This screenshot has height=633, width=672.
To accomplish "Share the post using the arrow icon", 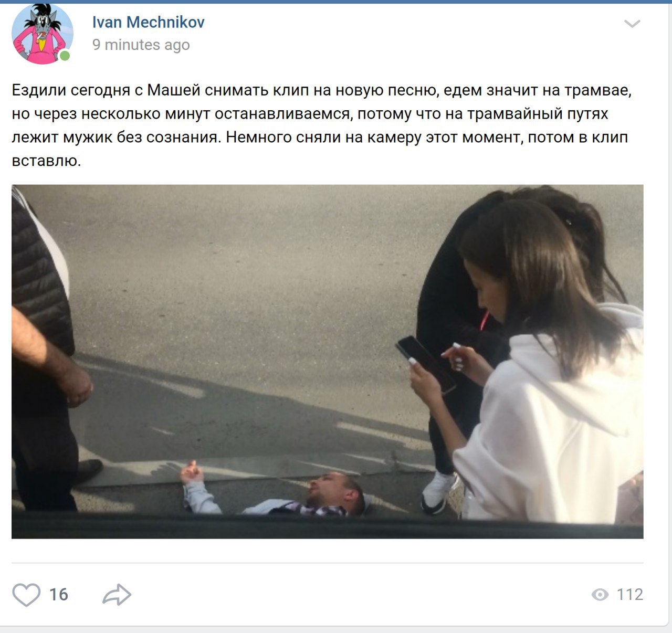I will (x=117, y=595).
